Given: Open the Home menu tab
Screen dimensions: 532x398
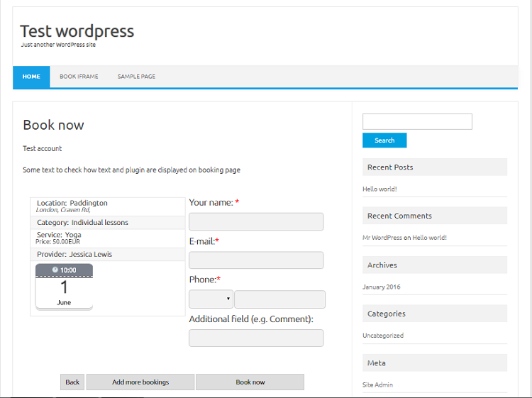Looking at the screenshot, I should click(31, 77).
